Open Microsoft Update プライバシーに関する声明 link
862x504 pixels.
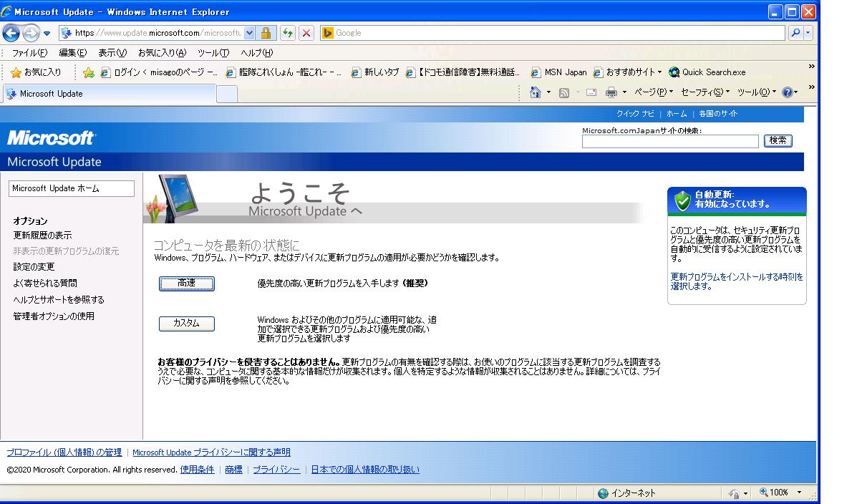point(211,452)
